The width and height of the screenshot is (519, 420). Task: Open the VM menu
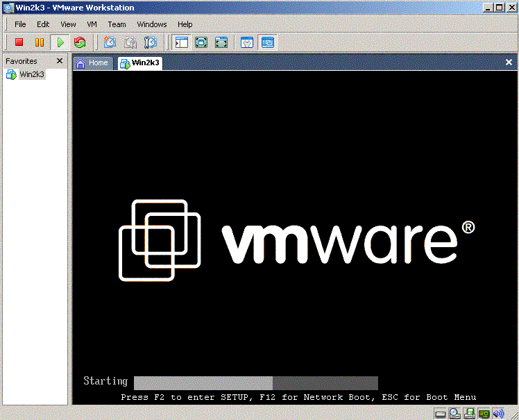[92, 24]
